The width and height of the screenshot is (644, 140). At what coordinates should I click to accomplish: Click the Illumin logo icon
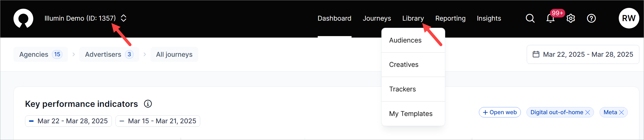click(x=23, y=18)
